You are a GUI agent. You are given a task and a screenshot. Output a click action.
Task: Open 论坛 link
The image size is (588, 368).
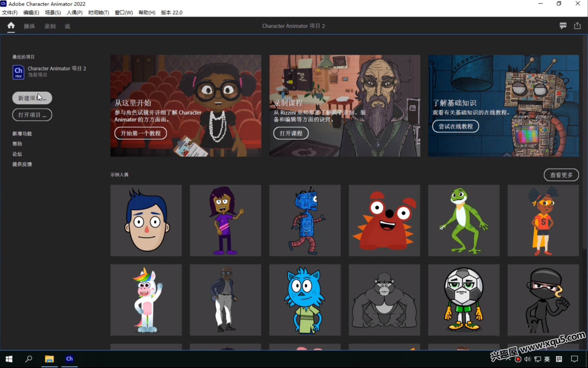(x=17, y=154)
